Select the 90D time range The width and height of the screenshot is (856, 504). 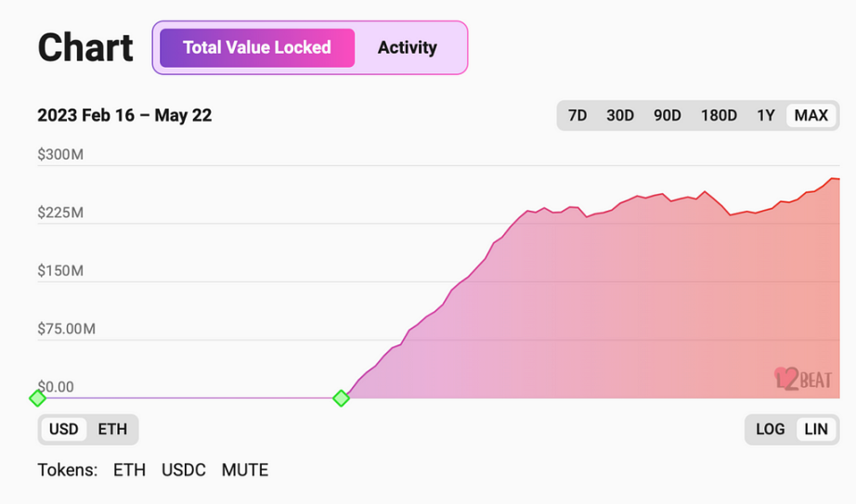click(668, 115)
